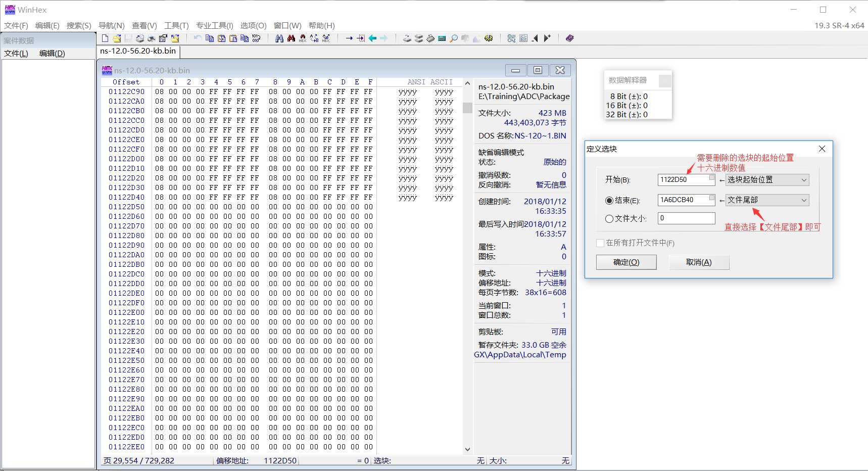This screenshot has height=471, width=868.
Task: Click the 8 Bit (±) value in 数据解释器
Action: (x=645, y=97)
